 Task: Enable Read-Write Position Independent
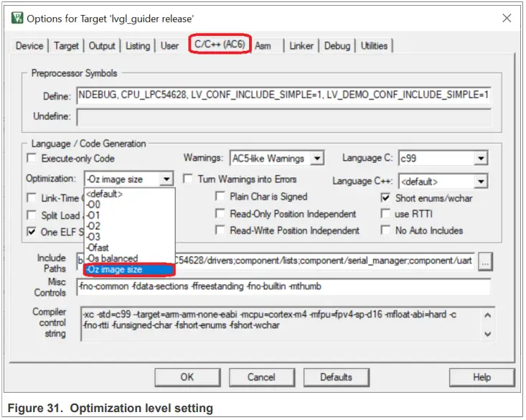pyautogui.click(x=220, y=230)
